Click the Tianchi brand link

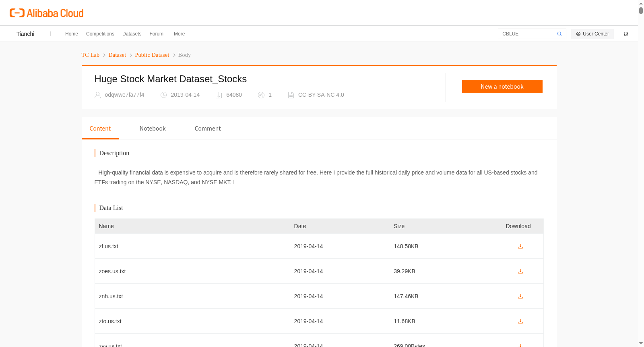pyautogui.click(x=25, y=34)
